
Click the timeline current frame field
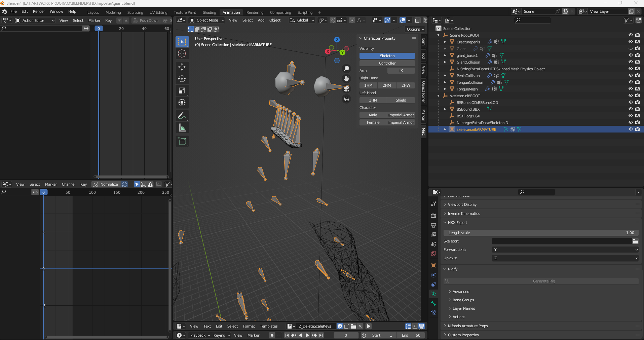point(346,335)
